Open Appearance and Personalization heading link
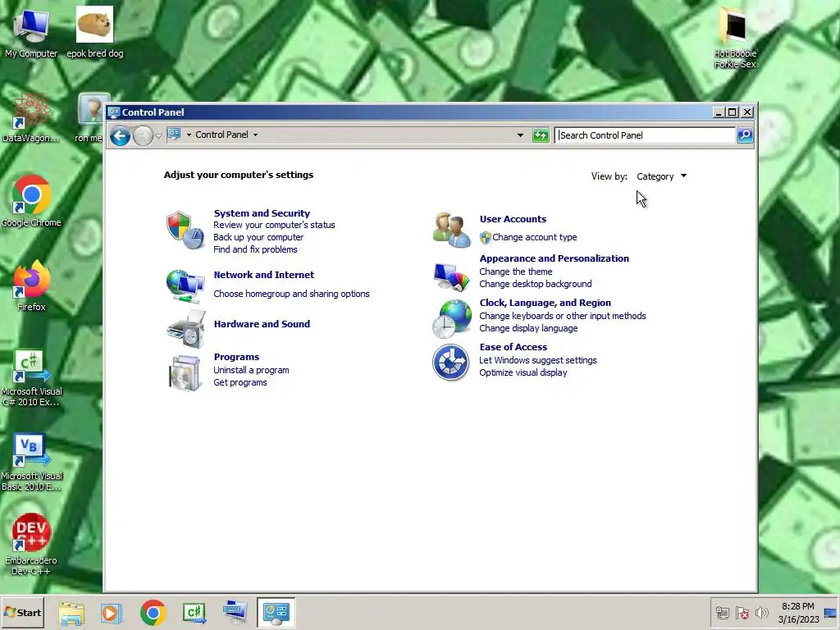The image size is (840, 630). coord(554,258)
